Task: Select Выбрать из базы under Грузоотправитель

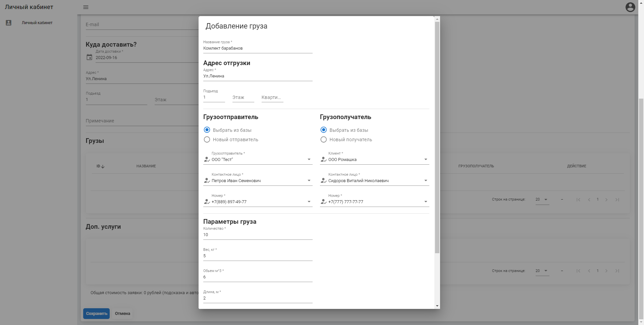Action: tap(207, 130)
